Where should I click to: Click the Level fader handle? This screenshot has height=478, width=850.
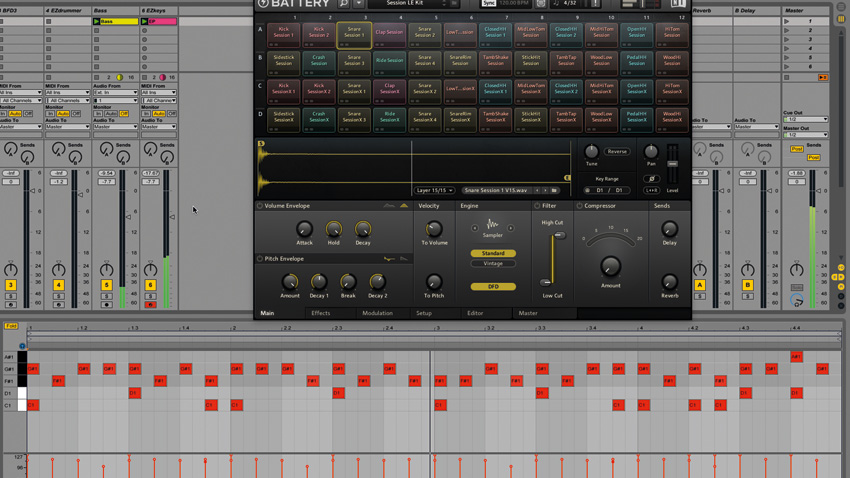pos(672,164)
